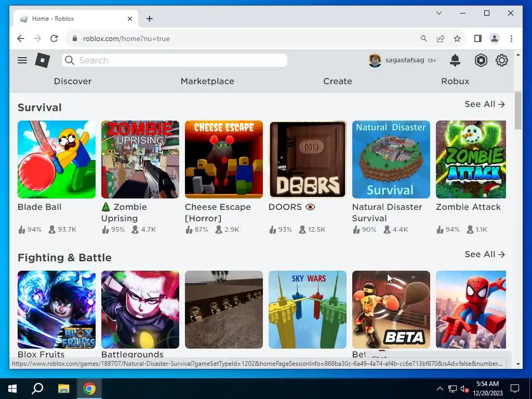Open the Windows Start menu
The image size is (532, 399).
[x=12, y=389]
